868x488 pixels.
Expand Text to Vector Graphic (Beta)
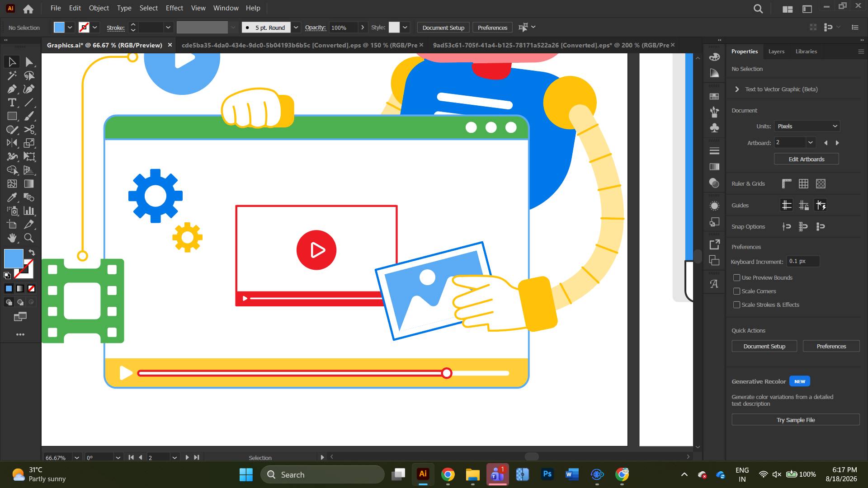[737, 89]
